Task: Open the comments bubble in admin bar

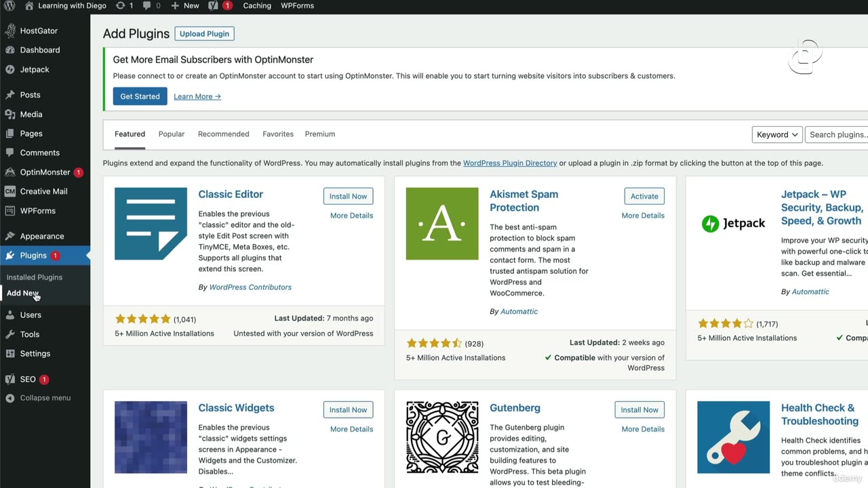Action: [x=146, y=5]
